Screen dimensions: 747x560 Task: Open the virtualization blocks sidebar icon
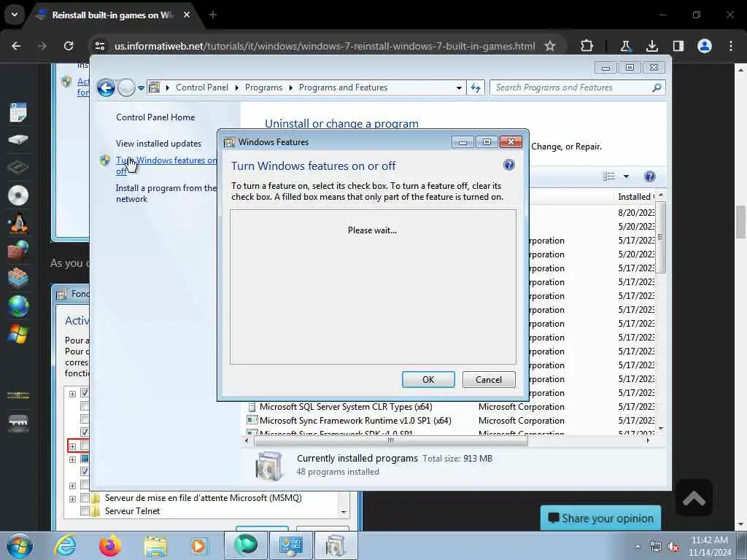[x=18, y=278]
